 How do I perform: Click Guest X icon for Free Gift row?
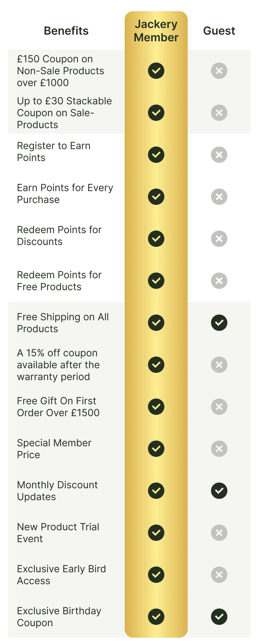coord(219,407)
